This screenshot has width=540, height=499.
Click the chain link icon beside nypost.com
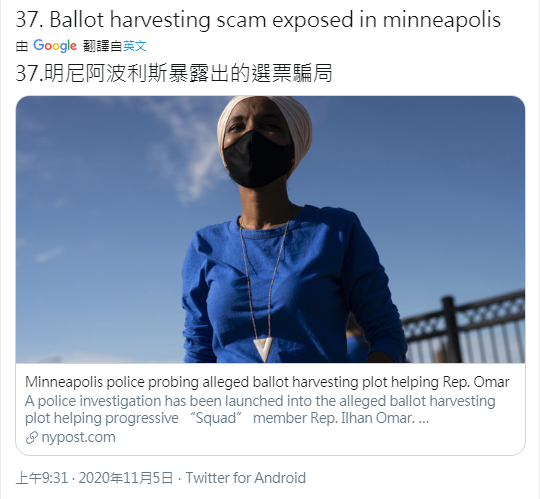[32, 438]
